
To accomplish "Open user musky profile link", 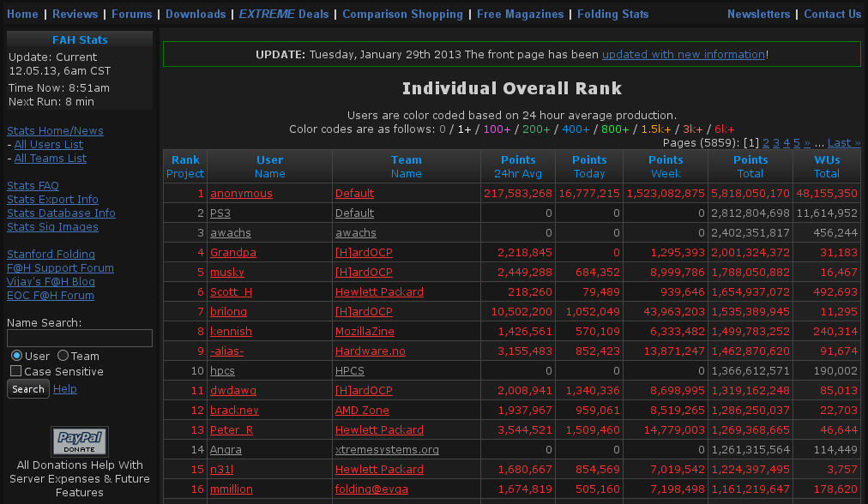I will [x=227, y=273].
